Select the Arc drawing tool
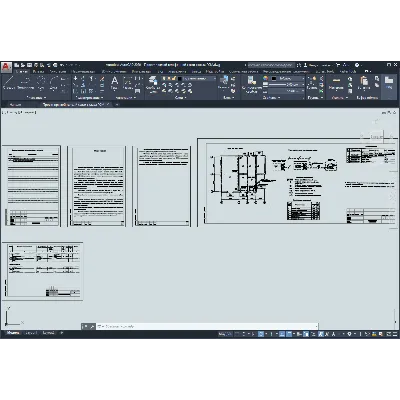Viewport: 400px width, 400px height. [x=54, y=82]
